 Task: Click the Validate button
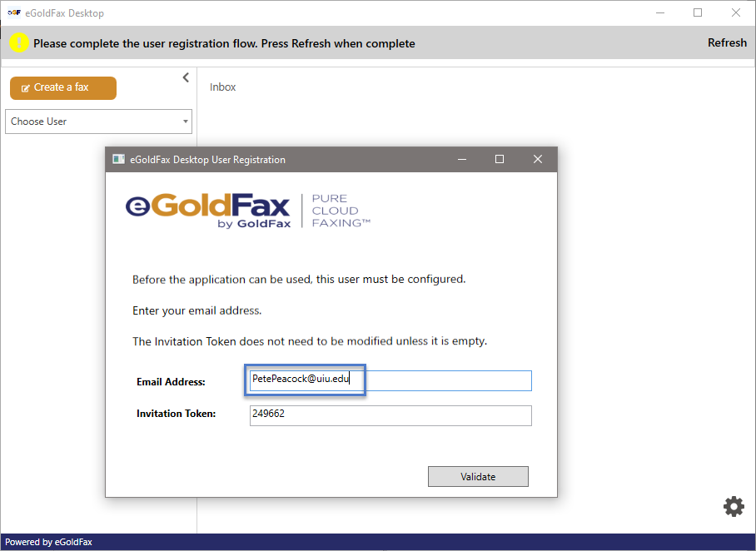(x=478, y=476)
